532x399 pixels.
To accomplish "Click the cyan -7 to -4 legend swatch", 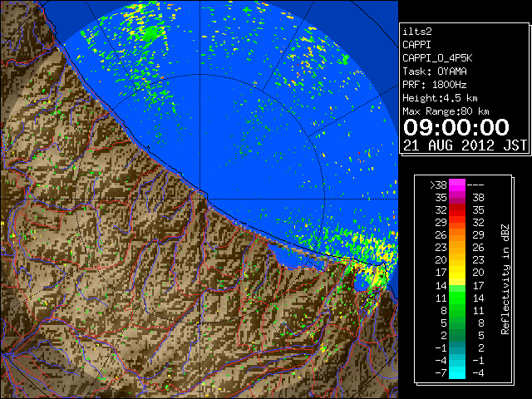I will pyautogui.click(x=457, y=372).
